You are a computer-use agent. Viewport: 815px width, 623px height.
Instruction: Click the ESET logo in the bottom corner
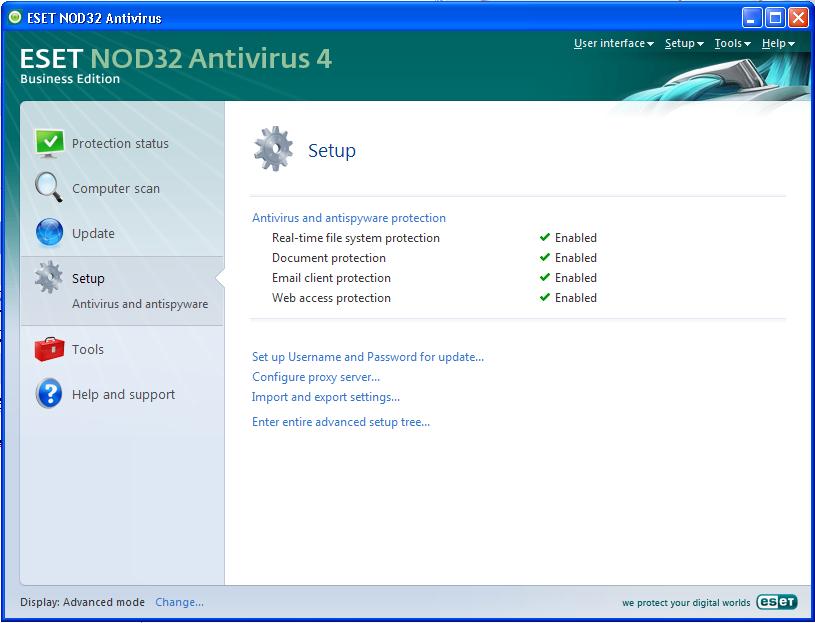coord(777,602)
